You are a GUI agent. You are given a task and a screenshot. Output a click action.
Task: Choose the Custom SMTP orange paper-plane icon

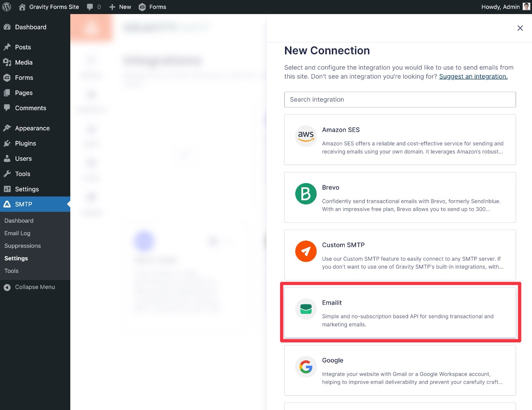coord(306,251)
